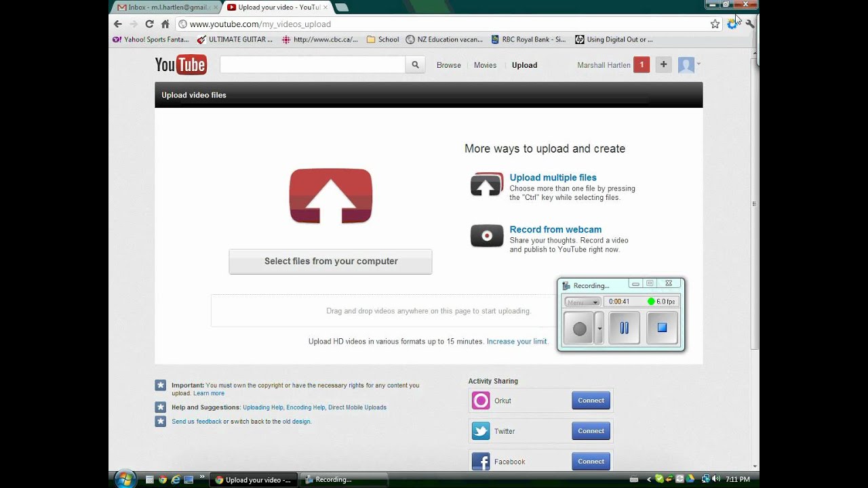The width and height of the screenshot is (868, 488).
Task: Click Select files from your computer button
Action: [x=330, y=262]
